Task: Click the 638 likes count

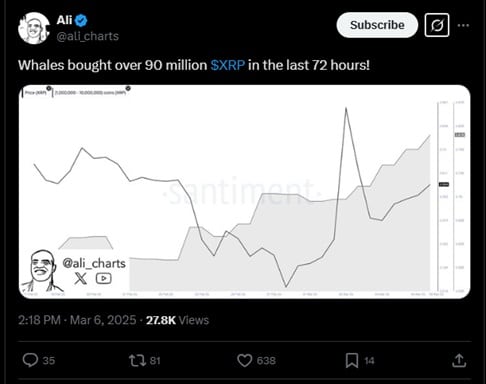Action: [x=266, y=361]
